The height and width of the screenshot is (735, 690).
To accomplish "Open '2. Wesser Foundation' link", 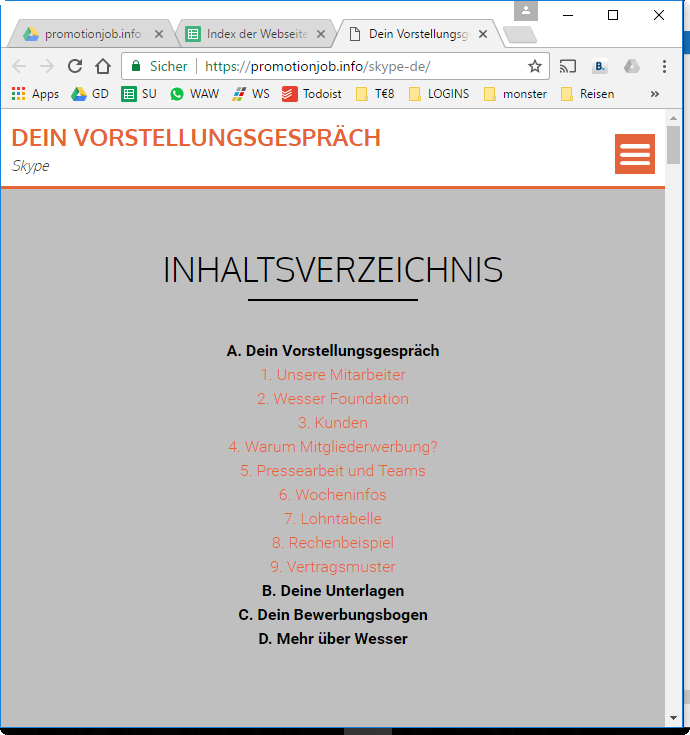I will [x=332, y=399].
